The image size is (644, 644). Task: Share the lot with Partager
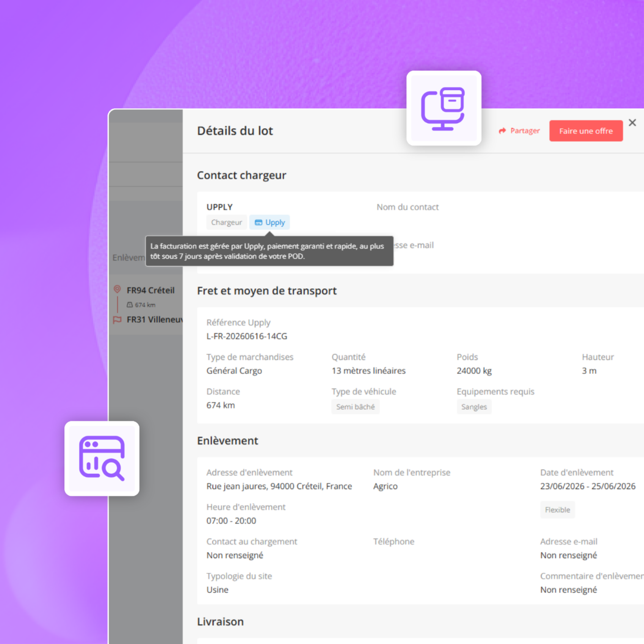click(x=519, y=131)
